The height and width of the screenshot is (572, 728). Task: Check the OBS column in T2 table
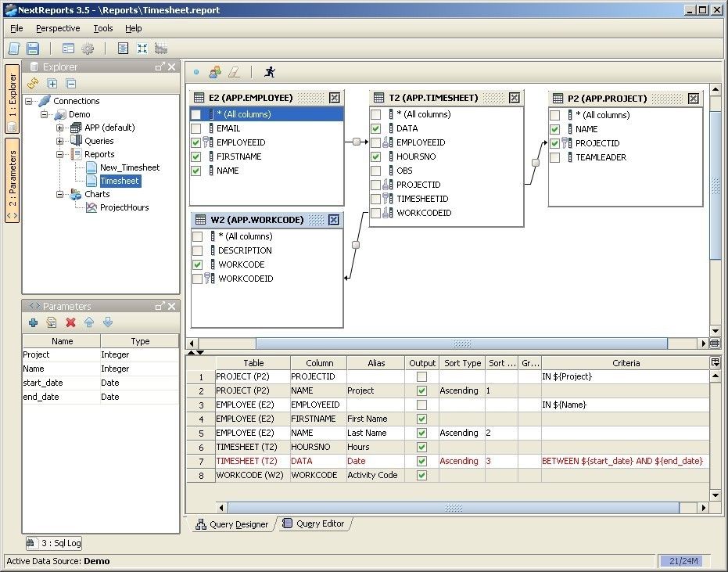tap(375, 171)
